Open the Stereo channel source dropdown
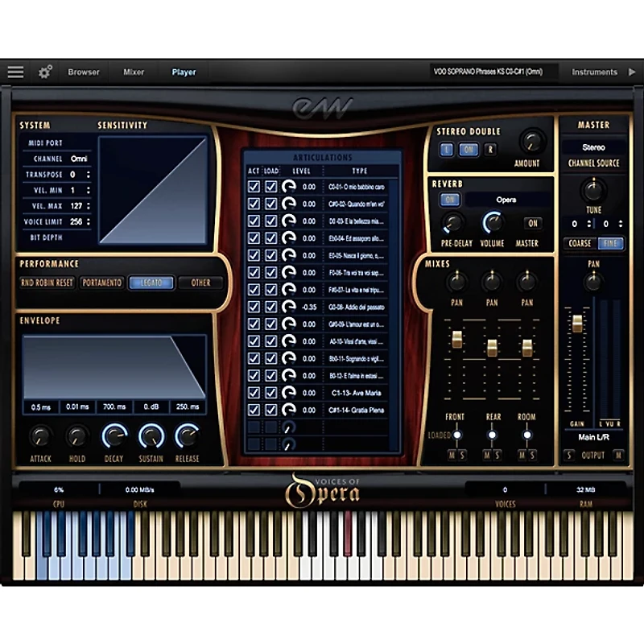The height and width of the screenshot is (644, 644). [x=593, y=147]
